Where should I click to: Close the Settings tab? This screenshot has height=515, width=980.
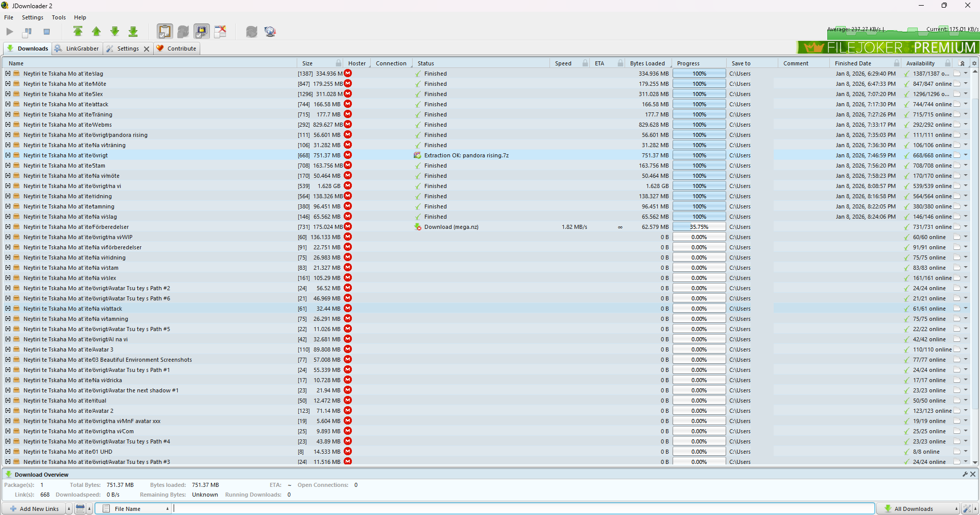click(x=147, y=49)
